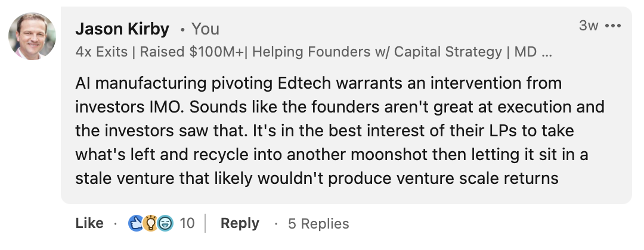
Task: Like Jason Kirby's comment
Action: tap(89, 223)
